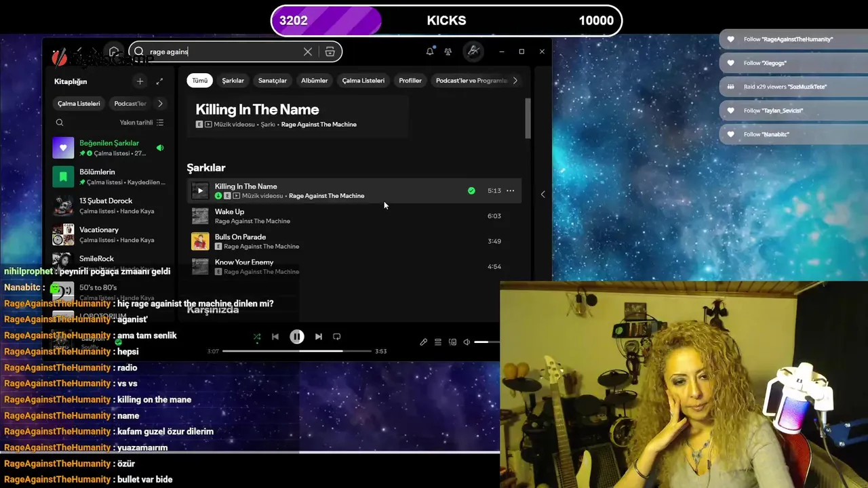Select the Albümler filter tab
The height and width of the screenshot is (488, 868).
pos(315,81)
